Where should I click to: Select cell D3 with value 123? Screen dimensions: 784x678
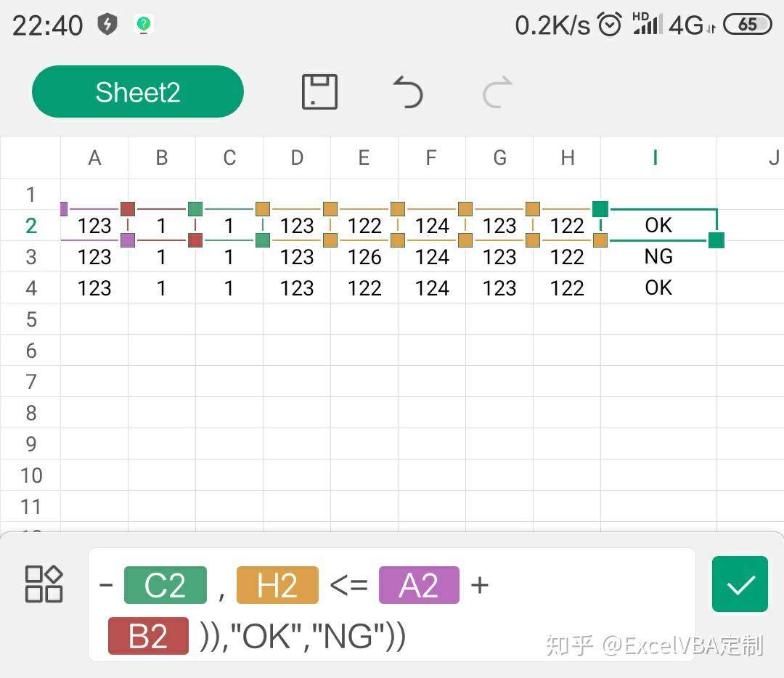point(297,256)
